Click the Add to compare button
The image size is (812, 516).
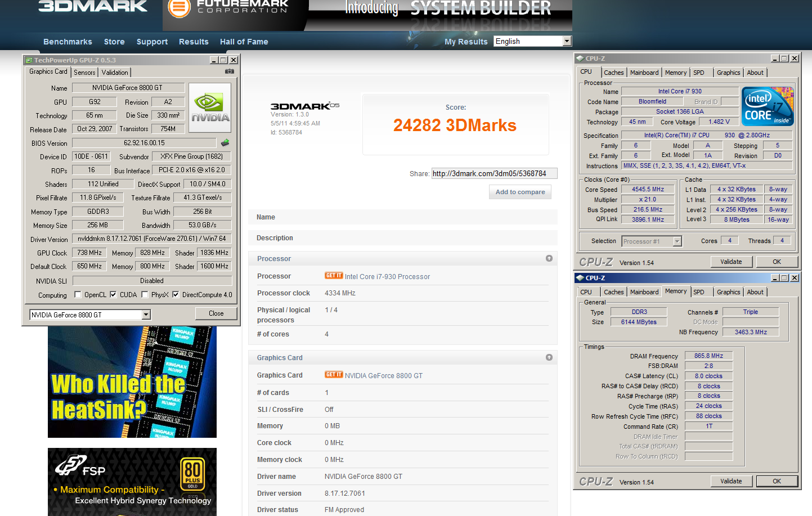pyautogui.click(x=520, y=192)
